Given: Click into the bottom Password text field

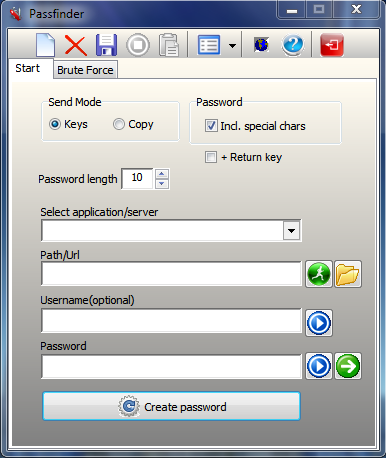Looking at the screenshot, I should [171, 366].
